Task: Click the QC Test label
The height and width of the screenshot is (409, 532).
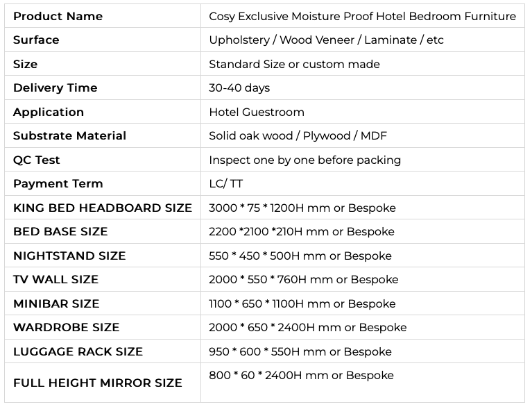Action: [x=37, y=160]
